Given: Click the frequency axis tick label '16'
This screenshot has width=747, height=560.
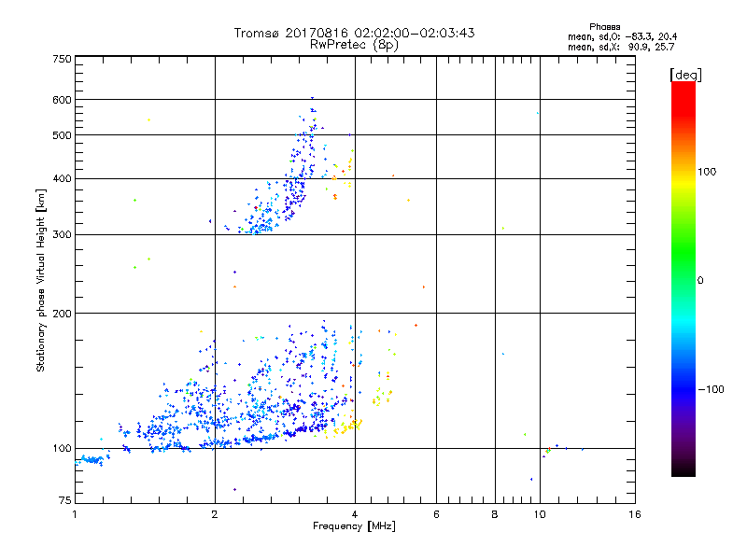Looking at the screenshot, I should click(635, 514).
